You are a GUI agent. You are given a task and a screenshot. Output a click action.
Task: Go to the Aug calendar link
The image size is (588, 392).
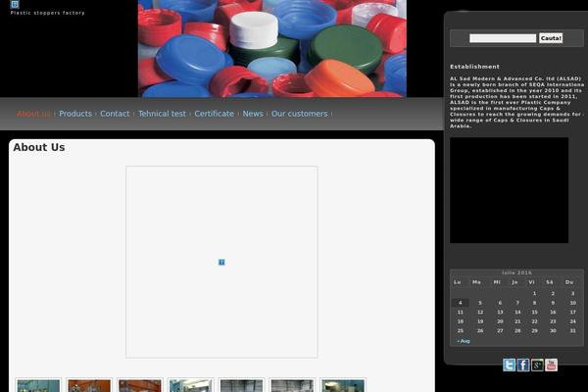(x=464, y=341)
